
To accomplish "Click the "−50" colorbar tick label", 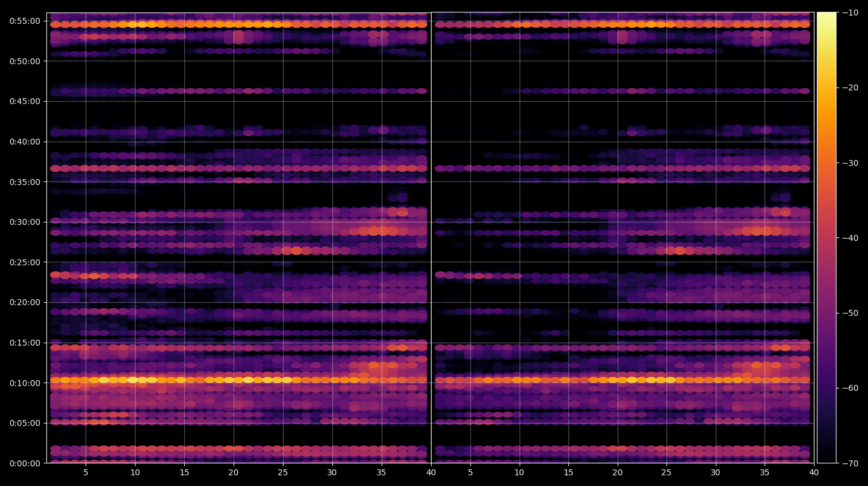I will coord(850,313).
